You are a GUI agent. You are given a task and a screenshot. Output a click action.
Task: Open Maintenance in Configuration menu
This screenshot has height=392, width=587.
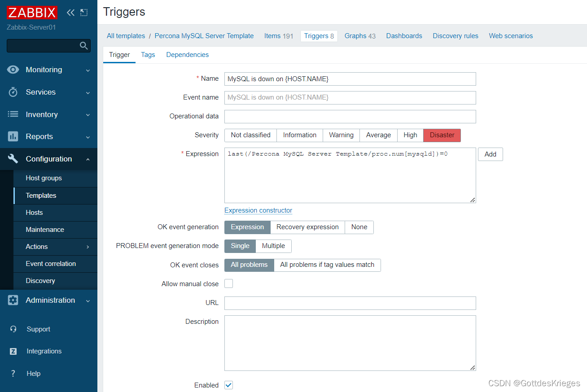coord(55,230)
